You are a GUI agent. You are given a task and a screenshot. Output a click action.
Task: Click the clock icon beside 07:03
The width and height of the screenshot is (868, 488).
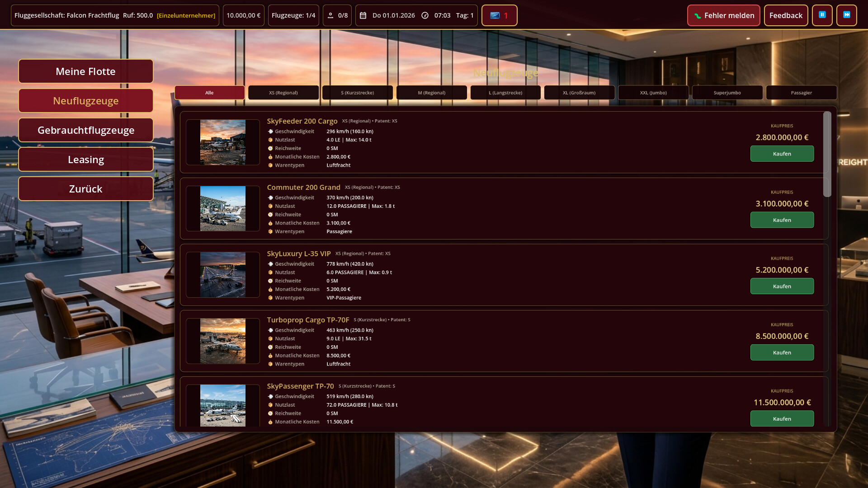click(425, 15)
